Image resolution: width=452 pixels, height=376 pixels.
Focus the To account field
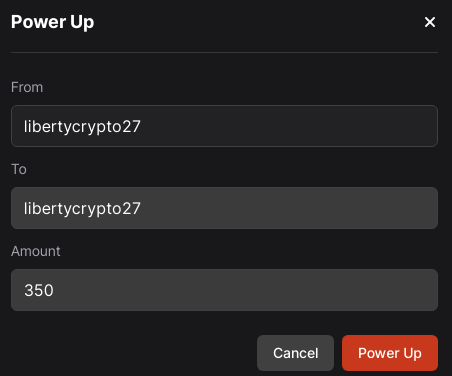224,208
